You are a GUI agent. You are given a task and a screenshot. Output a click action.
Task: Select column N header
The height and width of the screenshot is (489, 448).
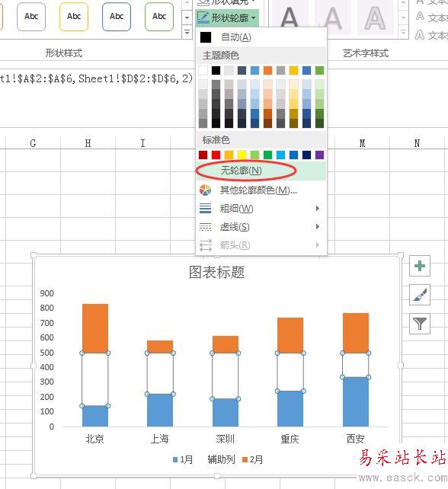coord(417,143)
